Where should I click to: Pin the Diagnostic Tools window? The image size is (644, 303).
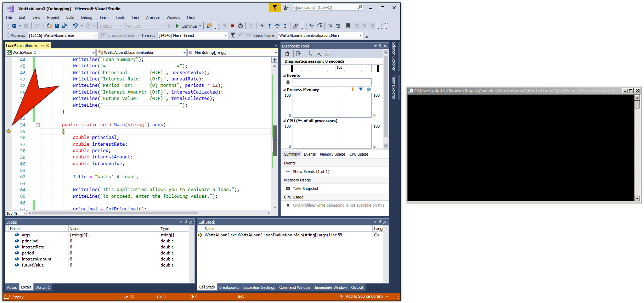[x=380, y=46]
